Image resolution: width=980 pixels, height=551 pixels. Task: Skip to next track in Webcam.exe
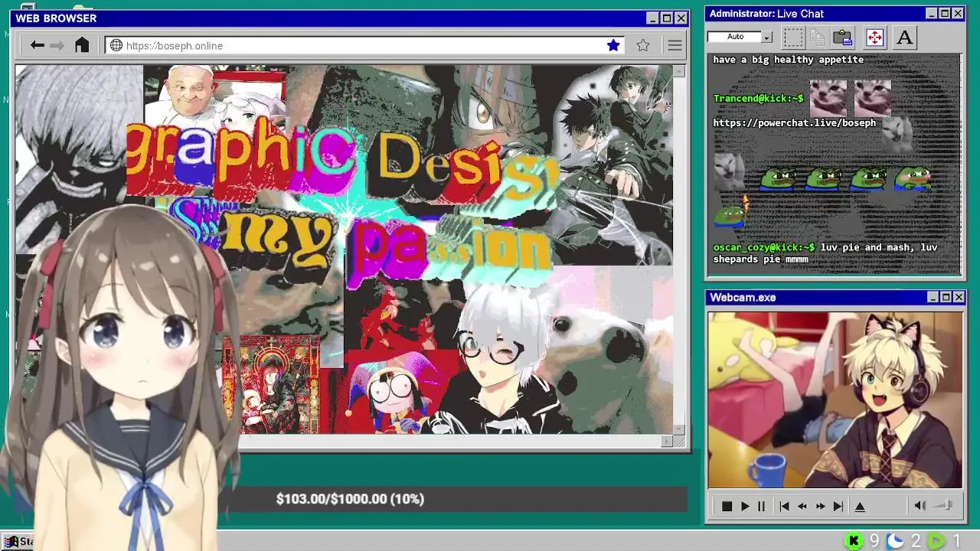point(838,506)
